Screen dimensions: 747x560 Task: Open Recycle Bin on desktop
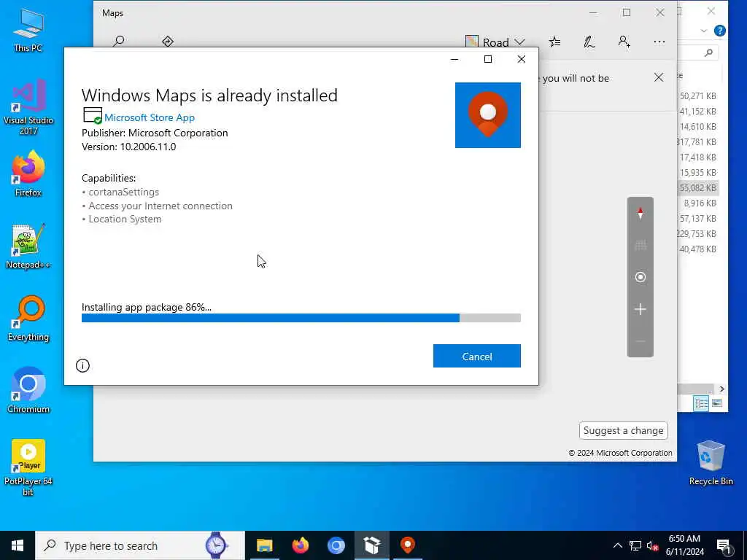pyautogui.click(x=711, y=463)
